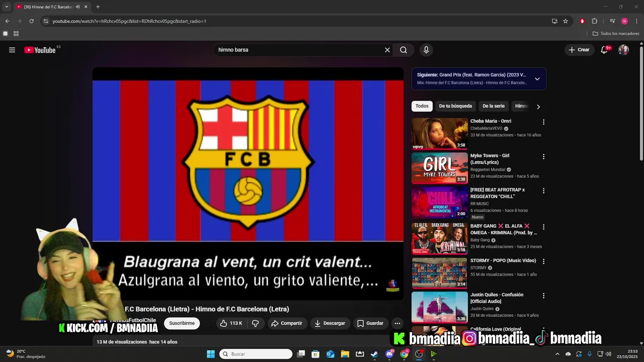644x362 pixels.
Task: Open Microsoft Store from the taskbar
Action: click(315, 354)
